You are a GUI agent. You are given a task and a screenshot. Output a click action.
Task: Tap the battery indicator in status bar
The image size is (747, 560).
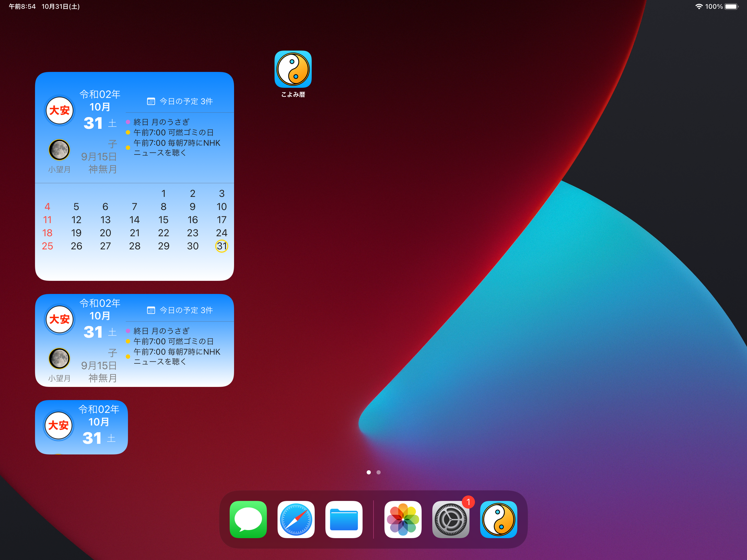tap(731, 6)
